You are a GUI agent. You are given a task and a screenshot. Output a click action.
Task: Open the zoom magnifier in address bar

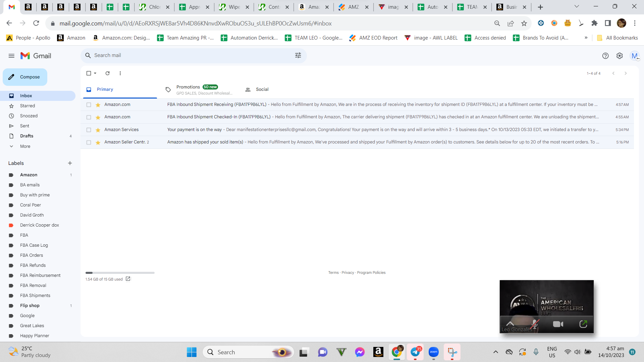[497, 23]
